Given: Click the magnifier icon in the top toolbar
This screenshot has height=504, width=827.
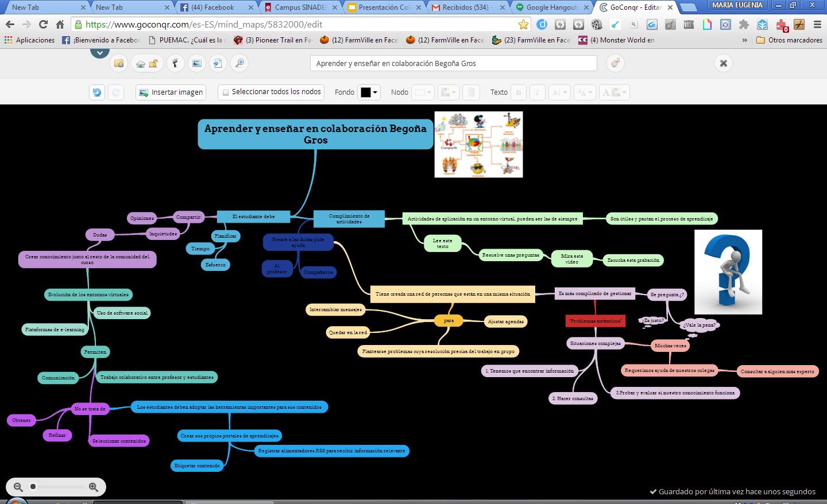Looking at the screenshot, I should coord(239,63).
